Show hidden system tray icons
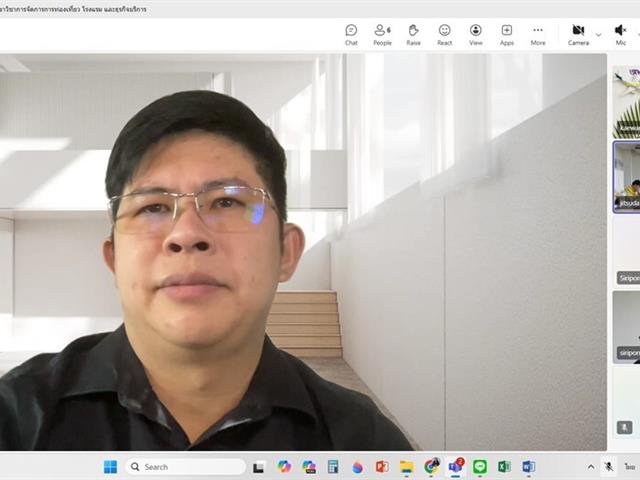Screen dimensions: 640x480 click(591, 467)
